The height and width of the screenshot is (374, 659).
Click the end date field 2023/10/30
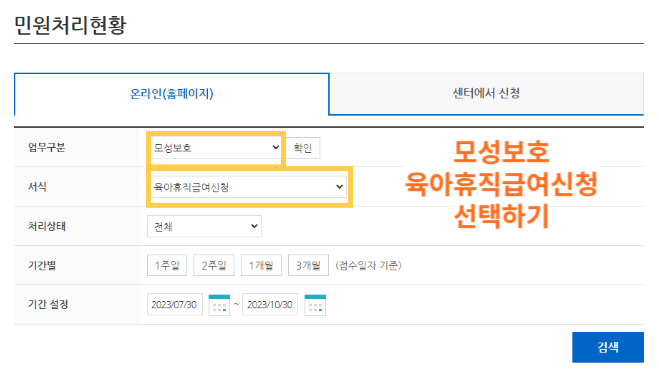pos(270,304)
